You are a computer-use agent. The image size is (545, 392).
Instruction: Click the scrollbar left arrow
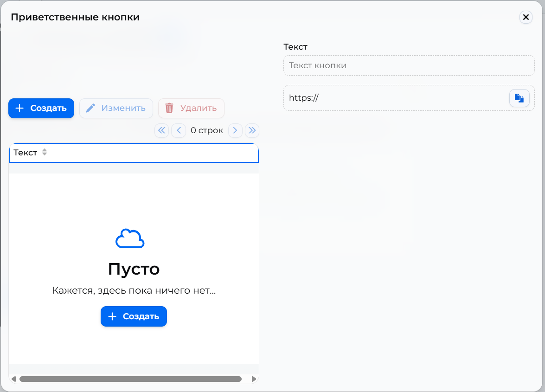(x=13, y=379)
